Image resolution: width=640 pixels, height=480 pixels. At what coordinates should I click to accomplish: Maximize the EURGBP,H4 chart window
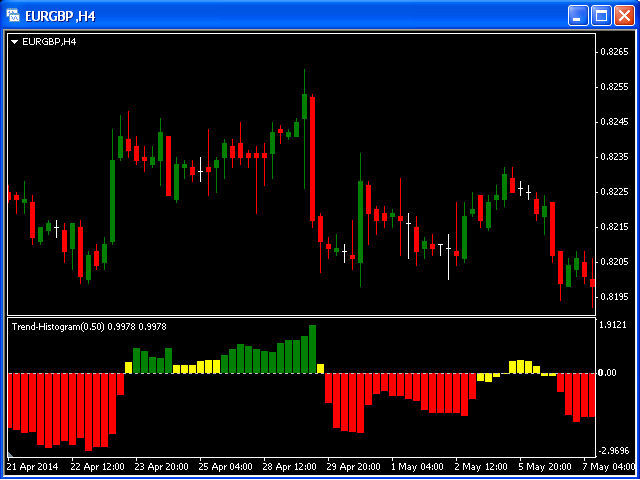[602, 15]
